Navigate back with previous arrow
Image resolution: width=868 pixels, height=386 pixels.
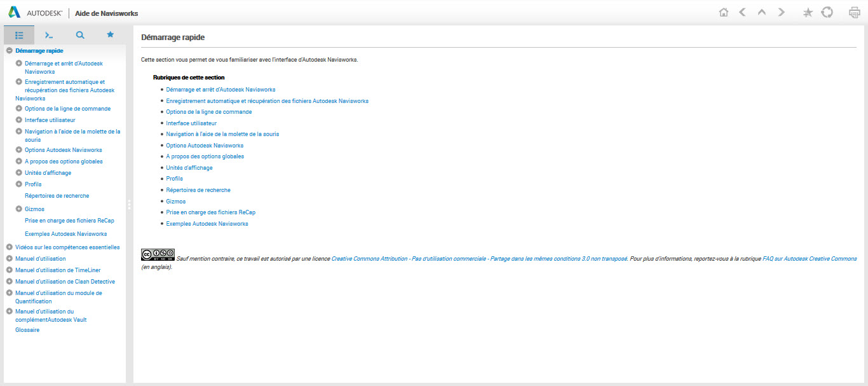pyautogui.click(x=742, y=13)
